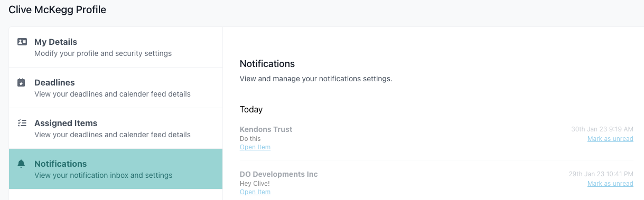Click the 30th Jan 23 9:19 AM timestamp
644x200 pixels.
(x=602, y=129)
